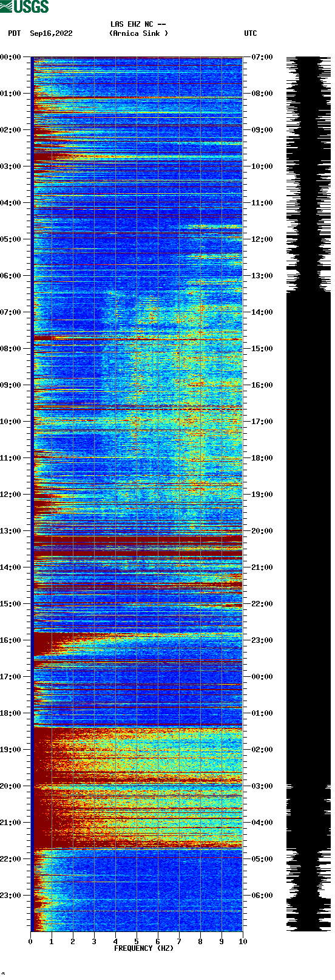Viewport: 335px width, 980px height.
Task: Click the 10:00 UTC label on the right axis
Action: (x=262, y=166)
